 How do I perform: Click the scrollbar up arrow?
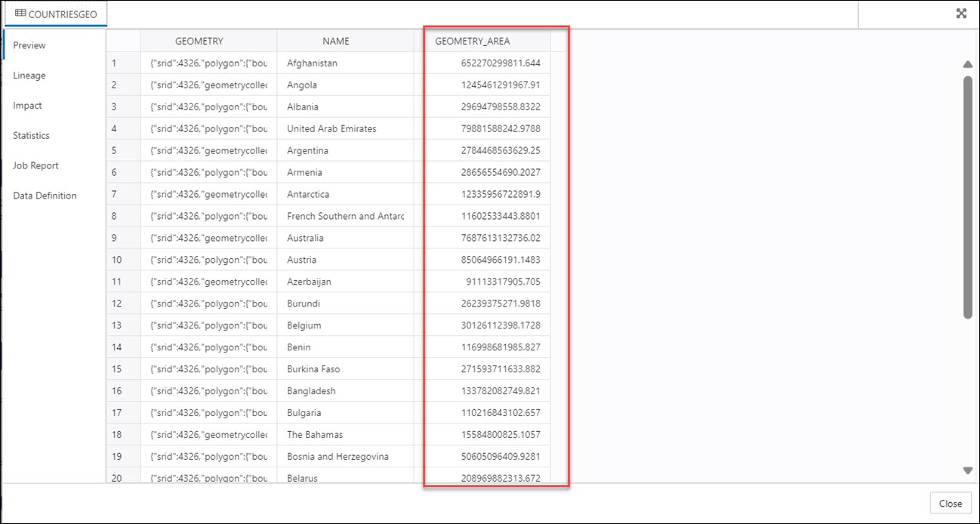coord(969,63)
